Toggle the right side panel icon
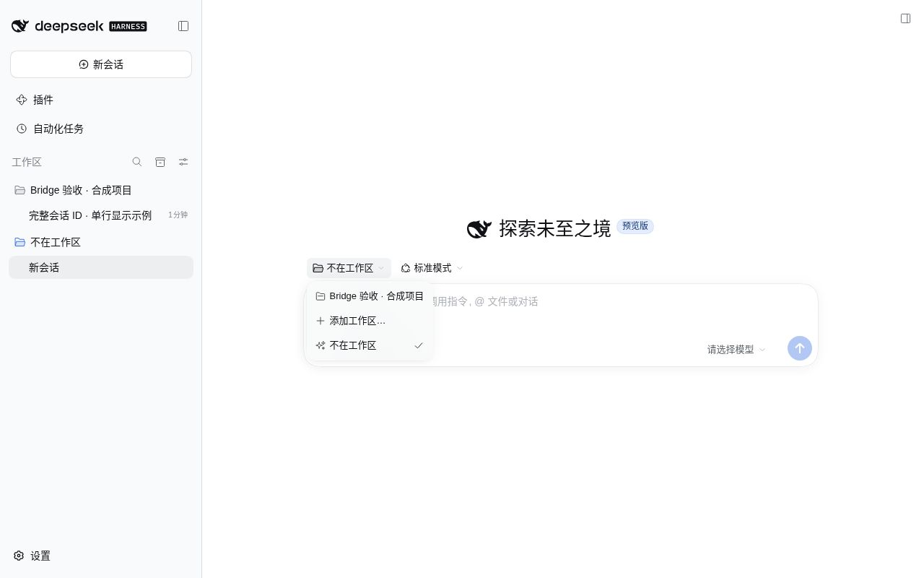Viewport: 924px width, 578px height. click(905, 19)
